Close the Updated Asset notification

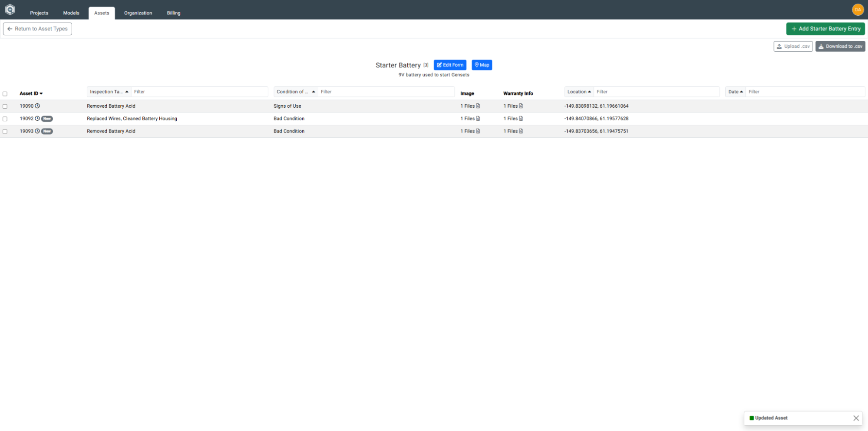pos(856,418)
